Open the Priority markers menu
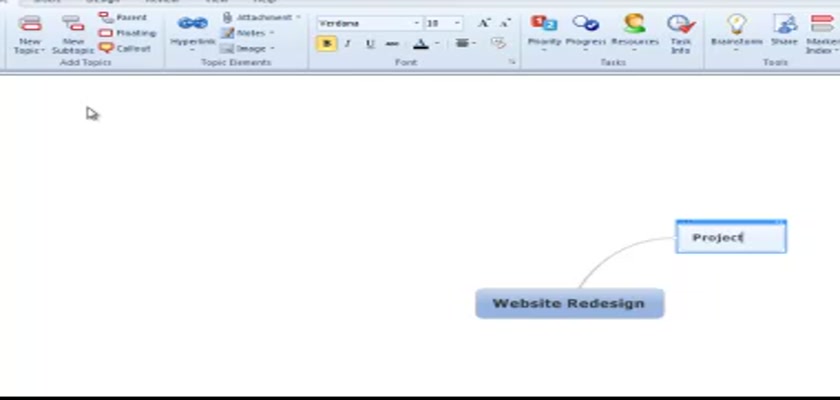 (x=544, y=33)
